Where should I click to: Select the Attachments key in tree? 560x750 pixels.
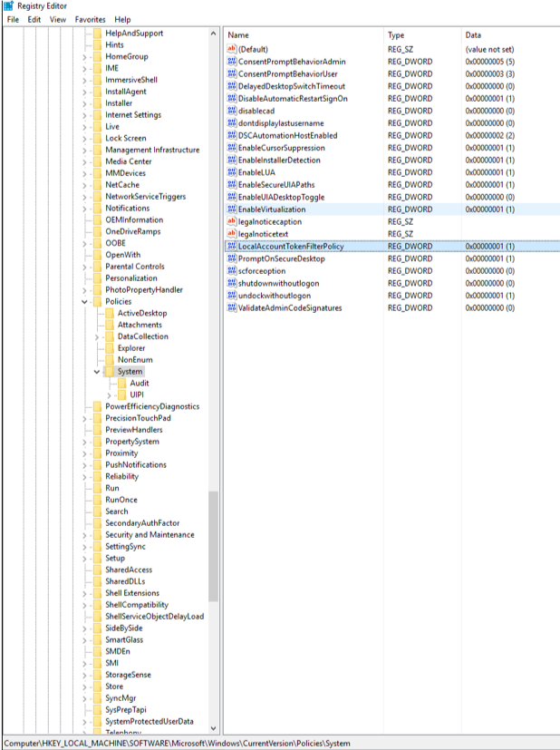tap(140, 325)
